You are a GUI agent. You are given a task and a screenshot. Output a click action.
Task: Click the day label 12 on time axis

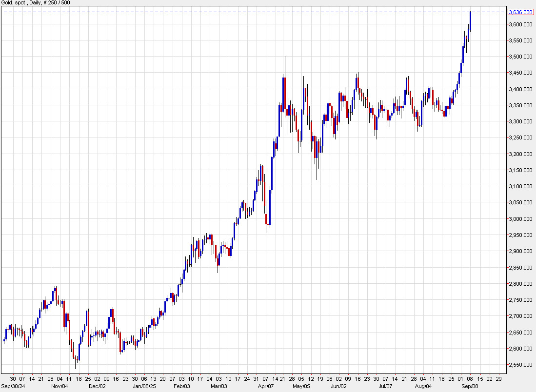[x=311, y=379]
